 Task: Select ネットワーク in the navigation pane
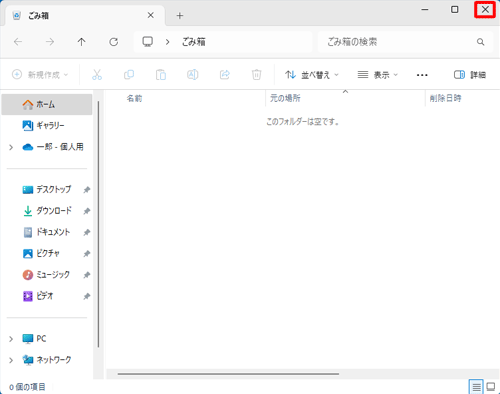coord(47,360)
